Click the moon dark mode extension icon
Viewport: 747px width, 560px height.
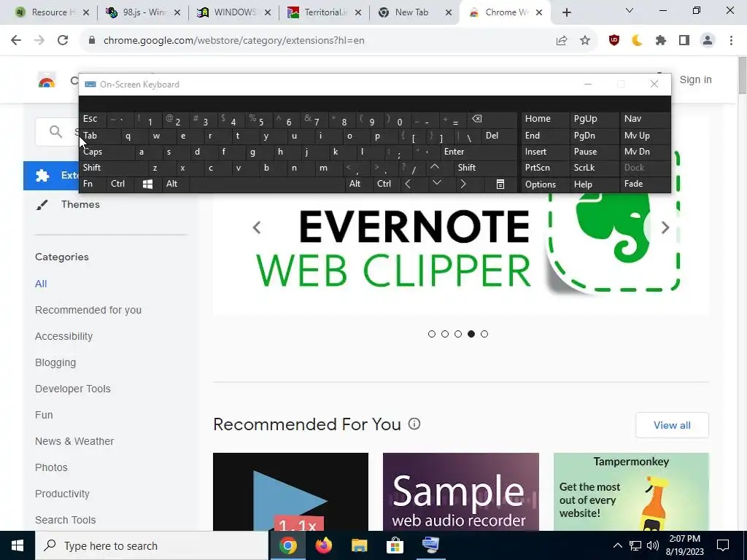coord(637,41)
